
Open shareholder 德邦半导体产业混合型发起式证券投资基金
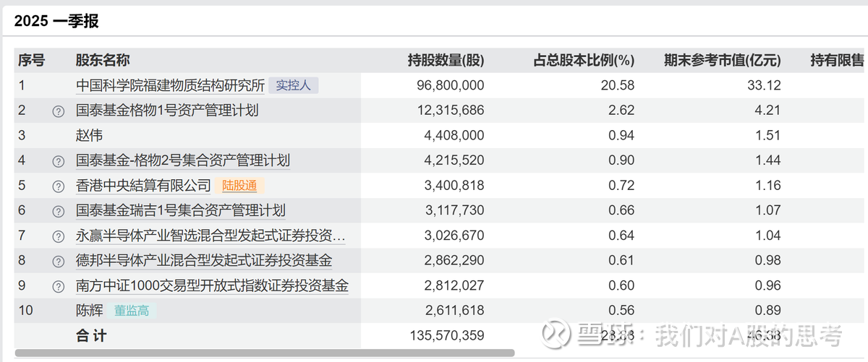click(204, 261)
